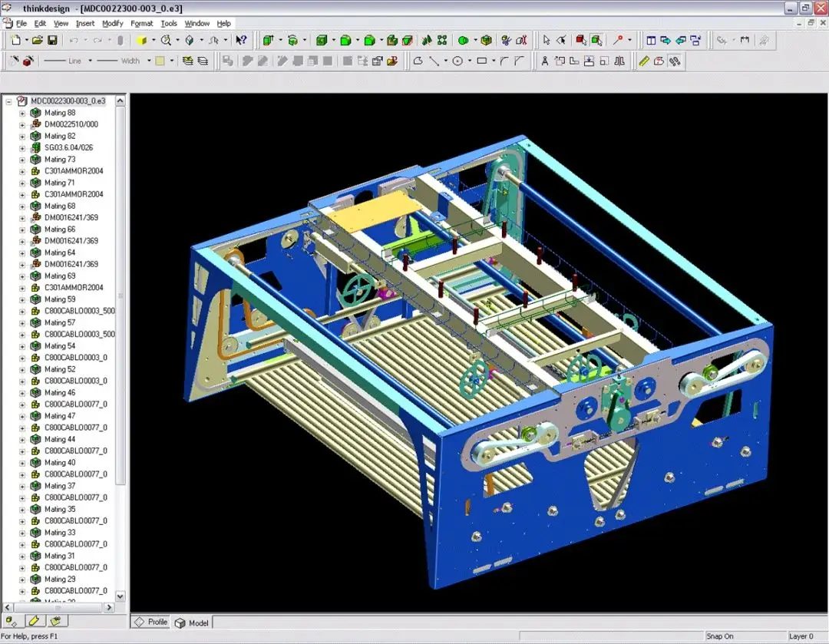Activate the What's This help pointer
This screenshot has height=644, width=829.
click(241, 40)
